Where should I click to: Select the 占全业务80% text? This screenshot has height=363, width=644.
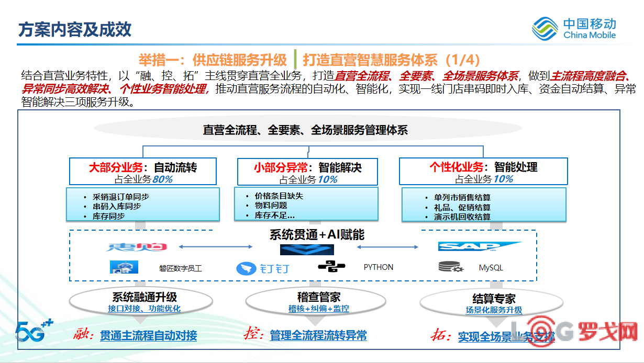(142, 179)
